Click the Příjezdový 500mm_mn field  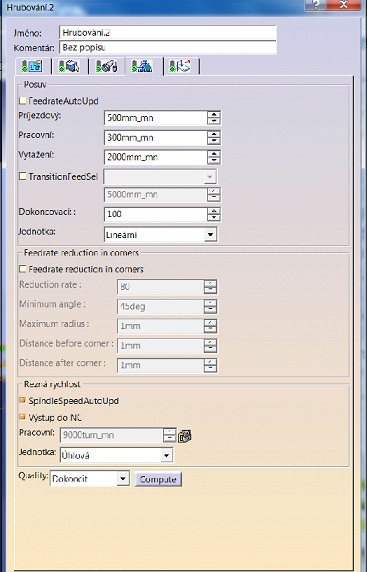(x=156, y=118)
